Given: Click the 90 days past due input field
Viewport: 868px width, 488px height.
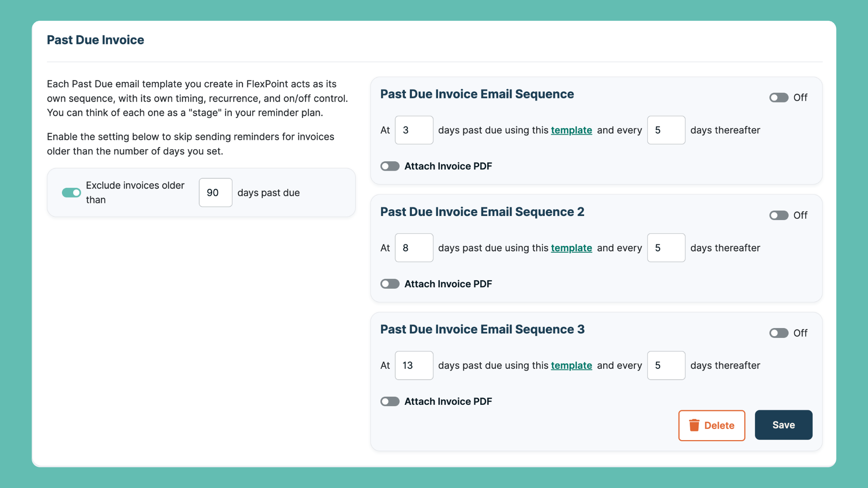Looking at the screenshot, I should click(x=215, y=193).
